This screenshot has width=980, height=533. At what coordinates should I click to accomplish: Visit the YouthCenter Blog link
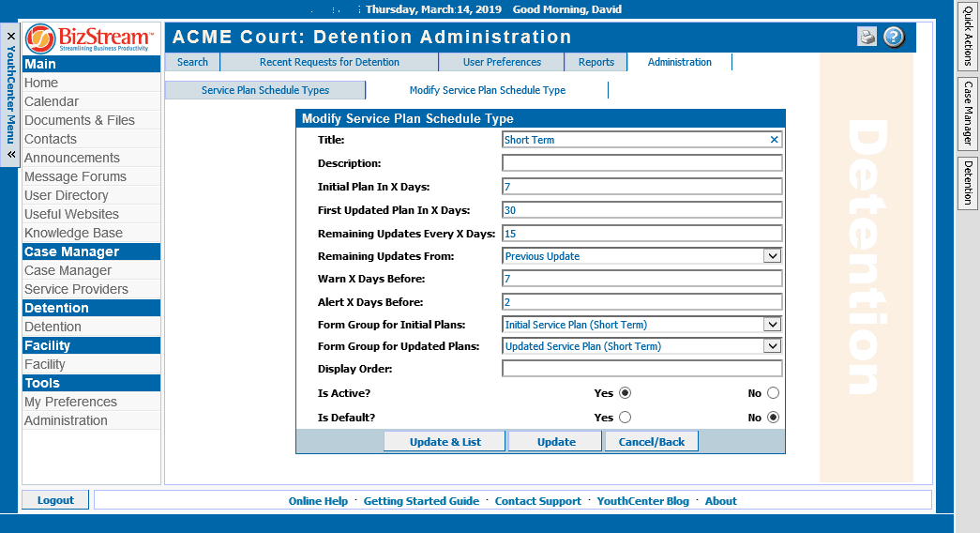click(642, 501)
